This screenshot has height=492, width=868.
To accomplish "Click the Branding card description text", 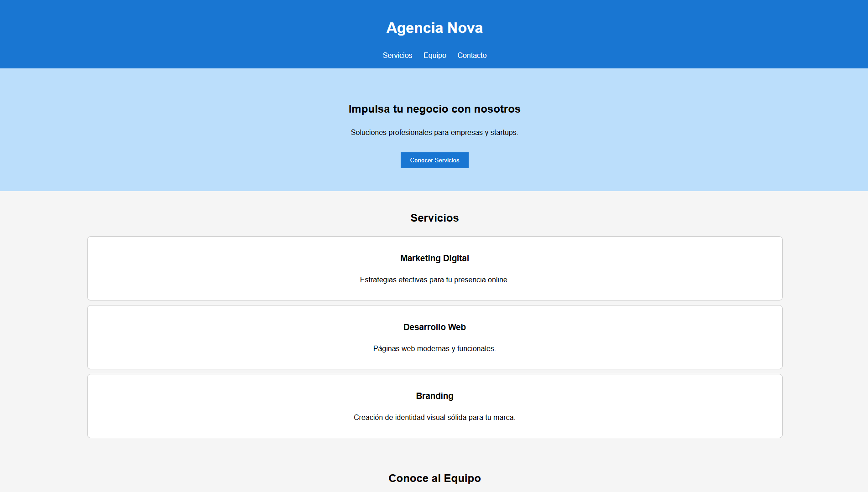I will point(434,417).
